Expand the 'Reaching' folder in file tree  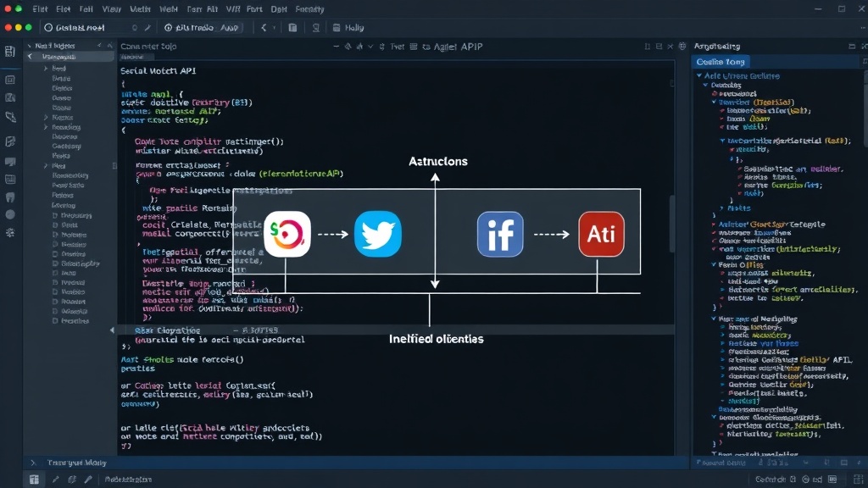click(x=46, y=127)
